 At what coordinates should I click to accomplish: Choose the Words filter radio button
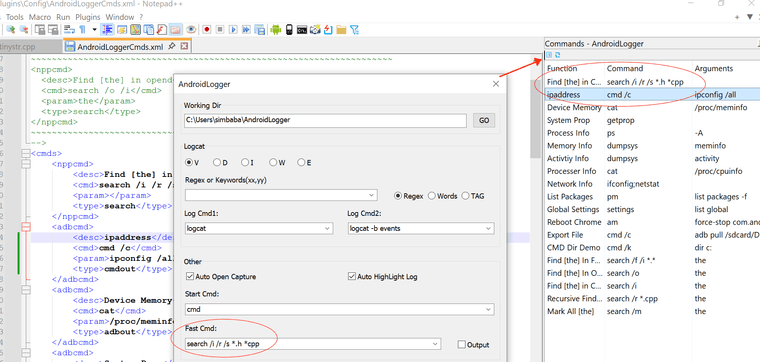(x=431, y=196)
